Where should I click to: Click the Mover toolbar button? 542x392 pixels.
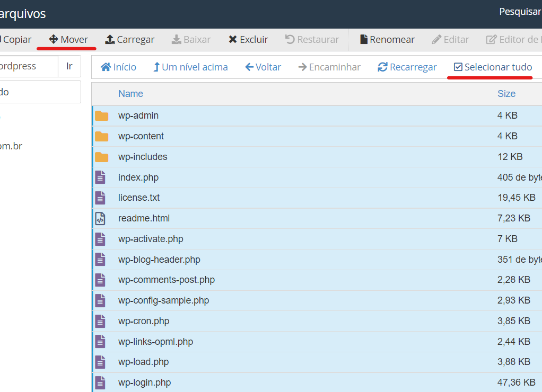coord(68,39)
